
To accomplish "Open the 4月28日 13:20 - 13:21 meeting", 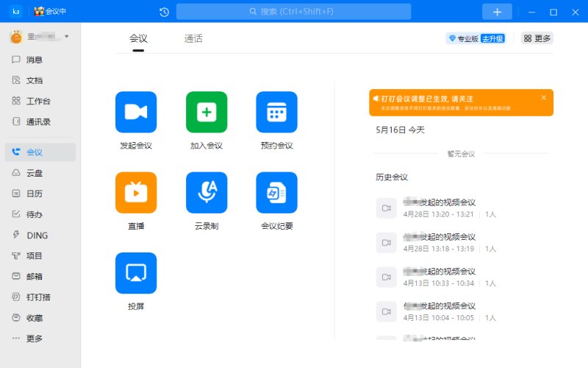I will [464, 208].
